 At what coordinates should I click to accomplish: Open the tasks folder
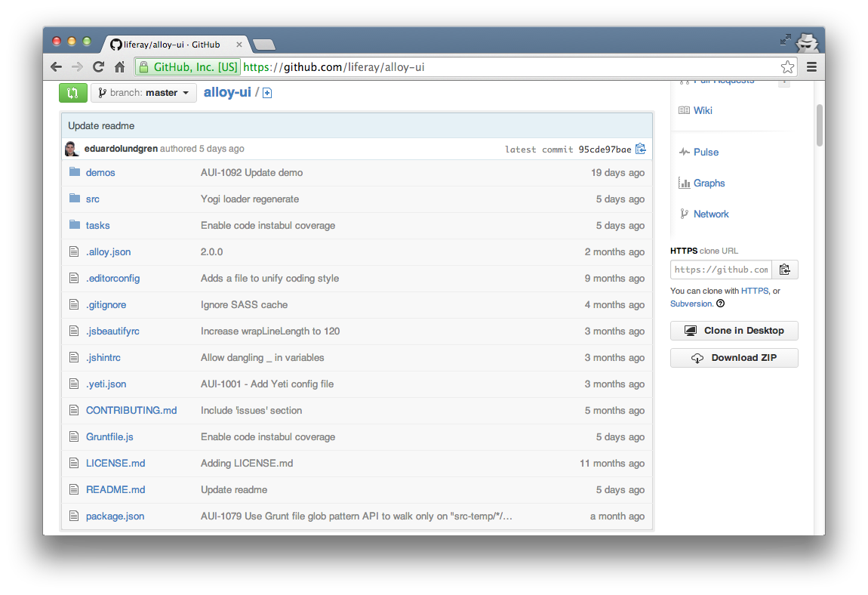pos(97,226)
